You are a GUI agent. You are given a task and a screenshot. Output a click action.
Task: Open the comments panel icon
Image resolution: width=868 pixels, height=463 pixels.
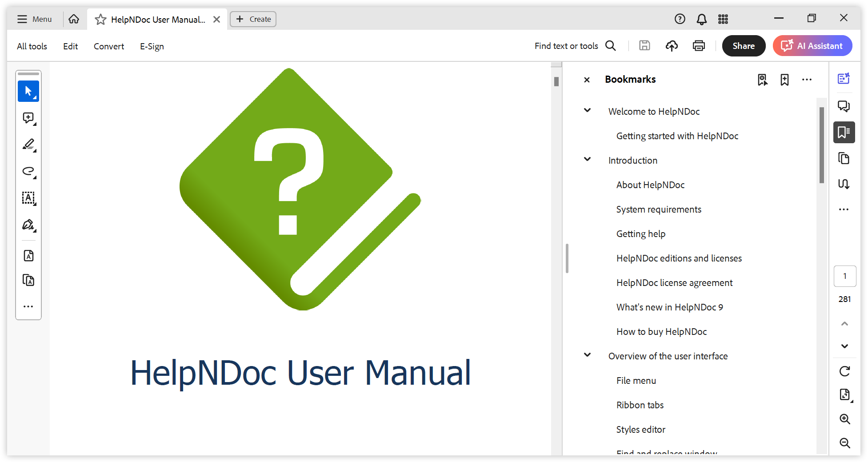tap(844, 106)
